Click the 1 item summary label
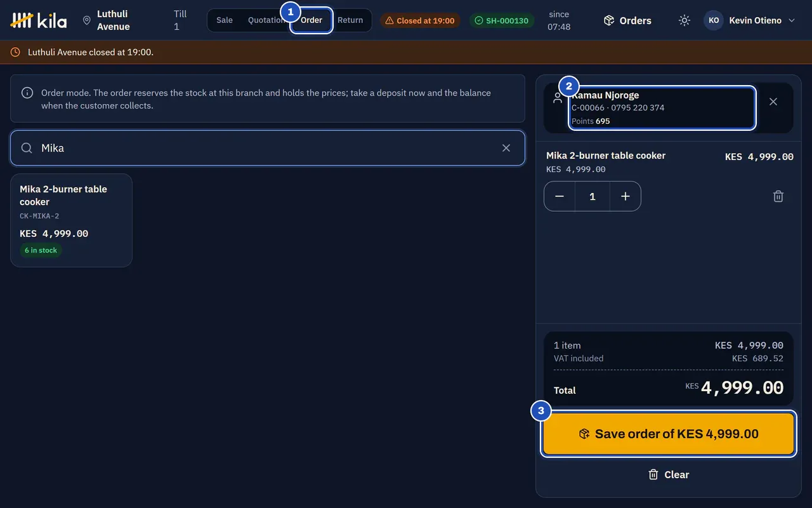The image size is (812, 508). tap(567, 345)
